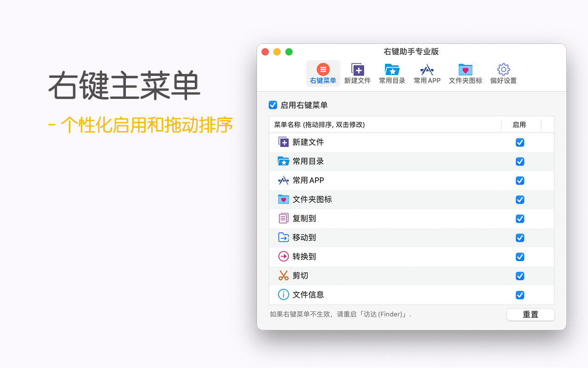Disable the 移动到 row checkbox

coord(520,238)
